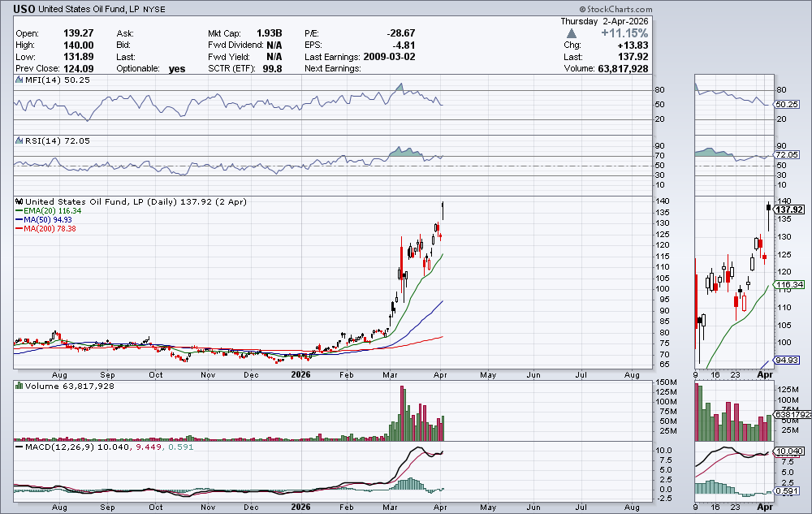Click the Mar label on price chart axis
812x514 pixels.
390,375
